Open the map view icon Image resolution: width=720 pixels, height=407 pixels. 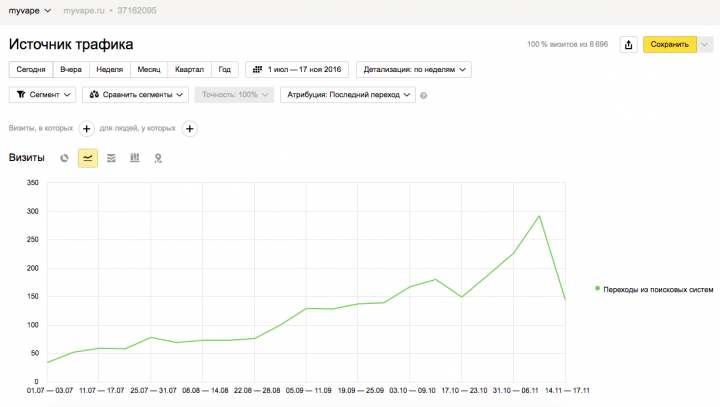tap(158, 158)
